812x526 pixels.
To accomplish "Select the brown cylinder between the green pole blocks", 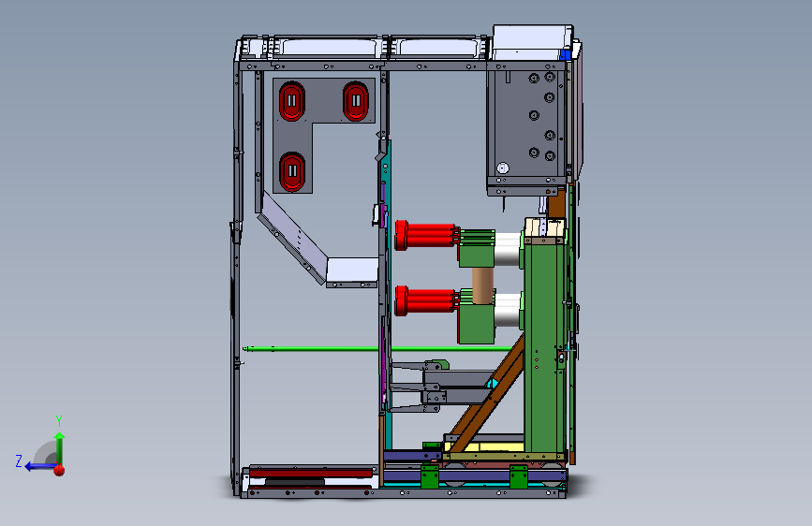I will [482, 285].
